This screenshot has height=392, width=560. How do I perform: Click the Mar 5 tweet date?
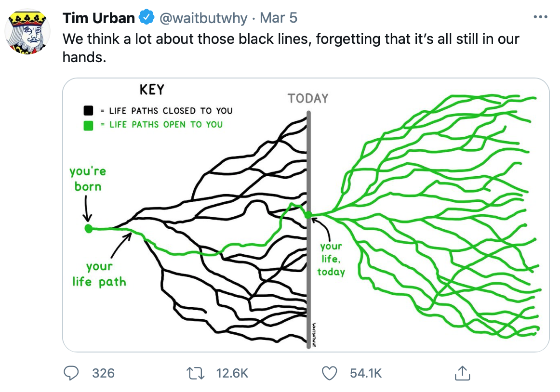tap(279, 18)
